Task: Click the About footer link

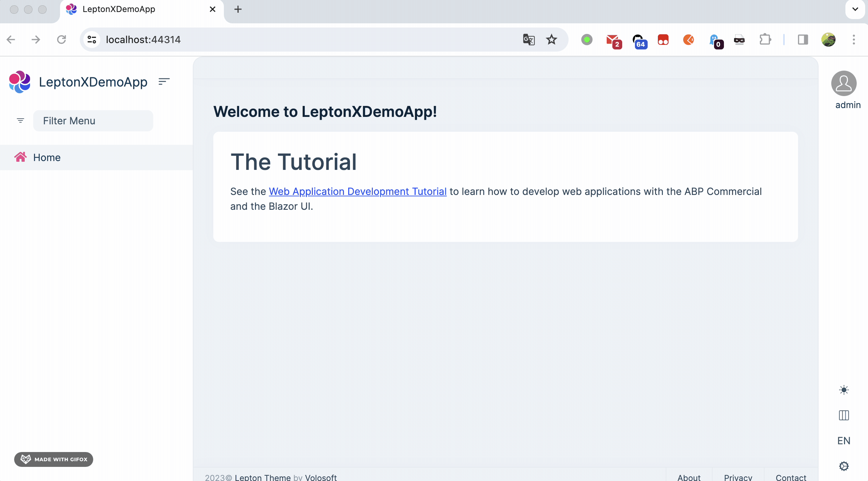Action: (x=689, y=477)
